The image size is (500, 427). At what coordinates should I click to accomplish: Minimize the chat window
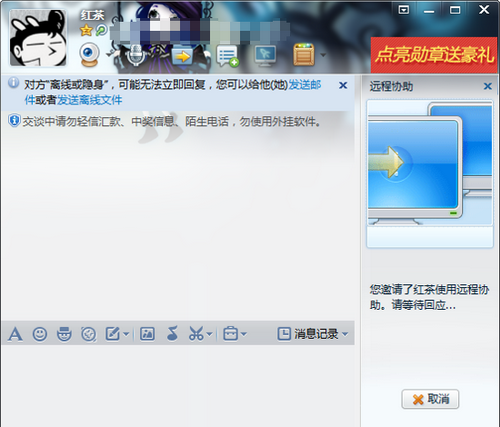click(429, 11)
